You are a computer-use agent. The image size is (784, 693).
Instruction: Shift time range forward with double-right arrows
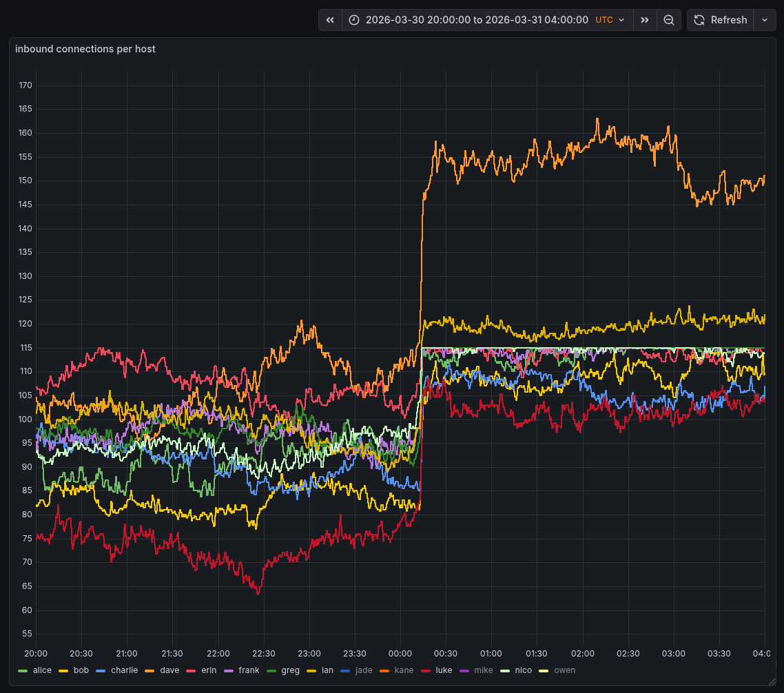[x=644, y=20]
